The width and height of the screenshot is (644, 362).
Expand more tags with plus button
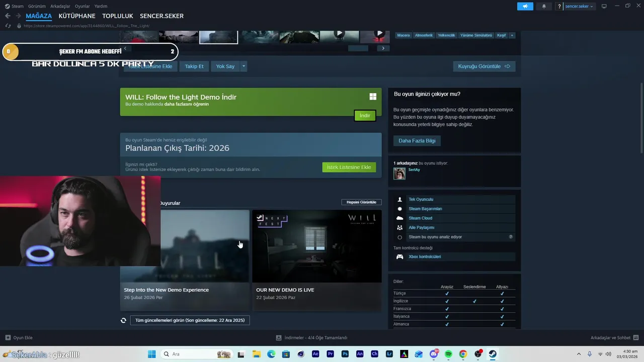(512, 35)
